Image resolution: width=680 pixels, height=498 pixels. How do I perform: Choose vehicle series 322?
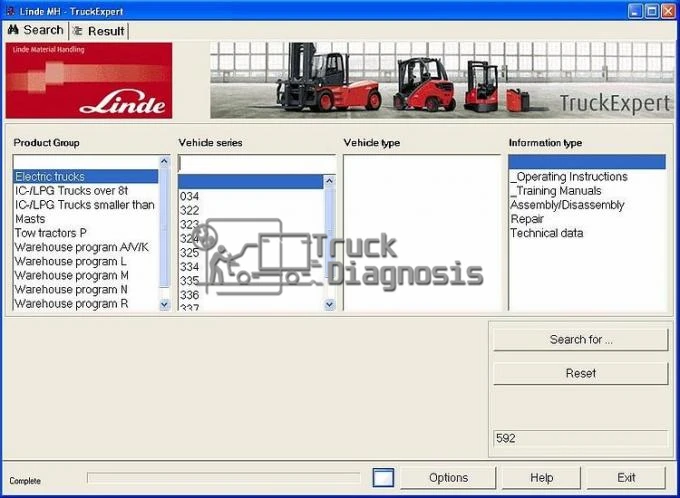coord(251,210)
